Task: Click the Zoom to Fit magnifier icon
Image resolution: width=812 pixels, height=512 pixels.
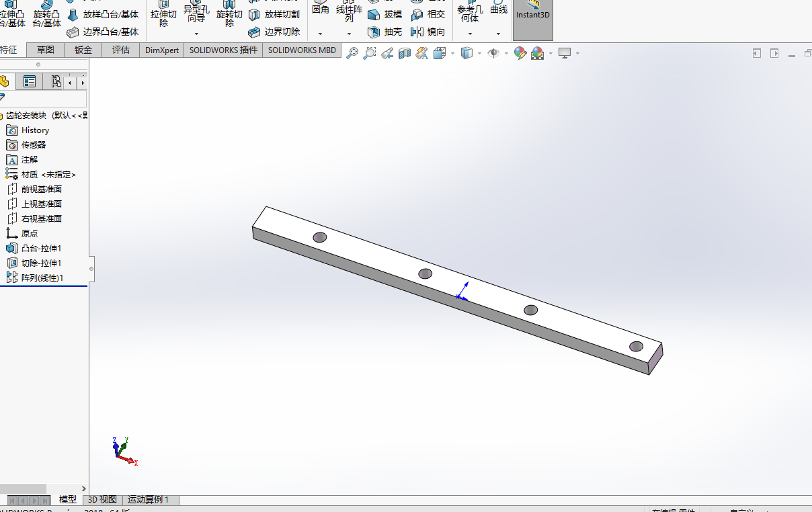Action: coord(352,53)
